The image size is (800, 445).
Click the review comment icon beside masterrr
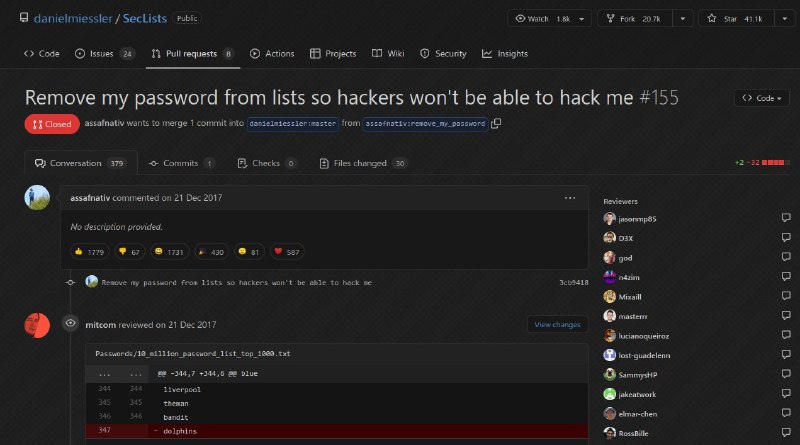[x=786, y=315]
